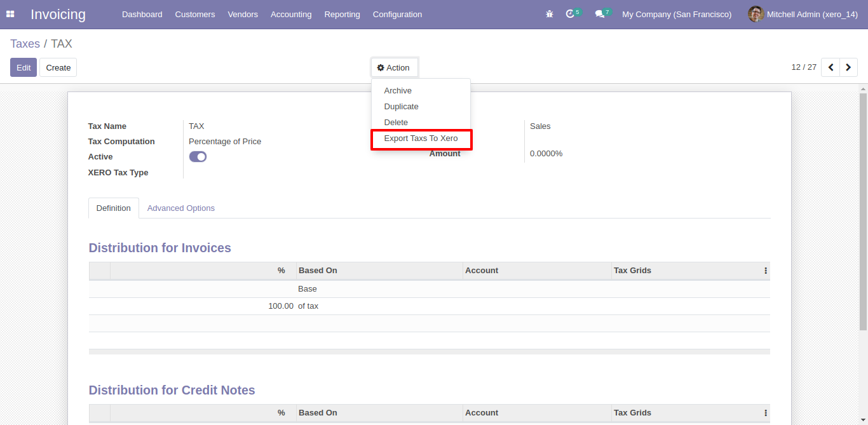Viewport: 868px width, 425px height.
Task: Click the 'of tax' cell
Action: (x=308, y=306)
